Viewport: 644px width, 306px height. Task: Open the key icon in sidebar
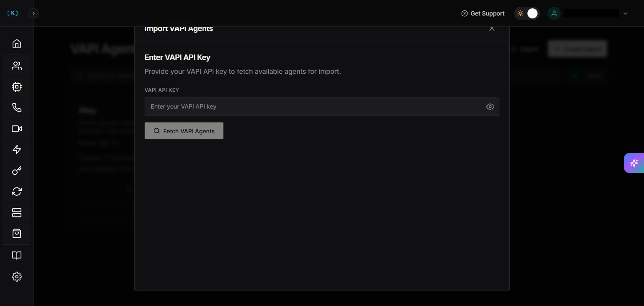tap(16, 171)
